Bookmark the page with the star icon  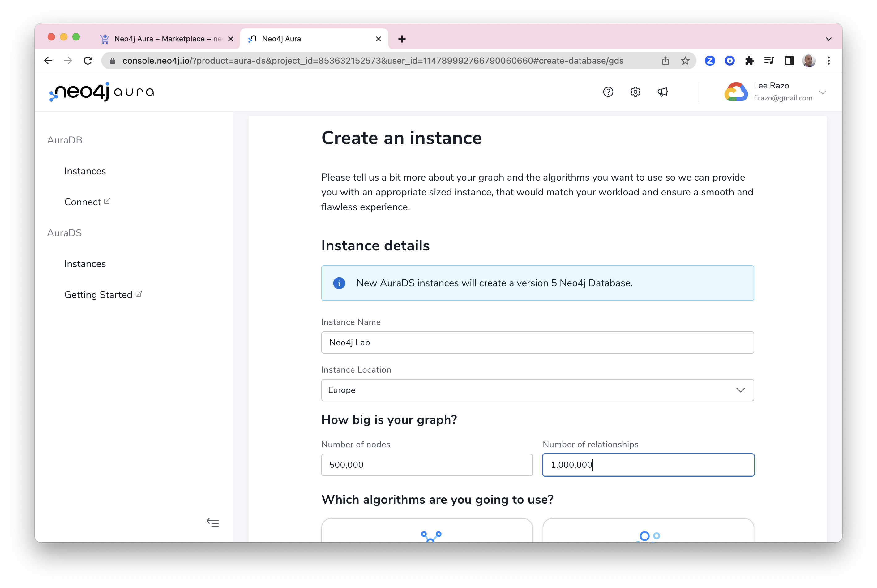click(685, 61)
